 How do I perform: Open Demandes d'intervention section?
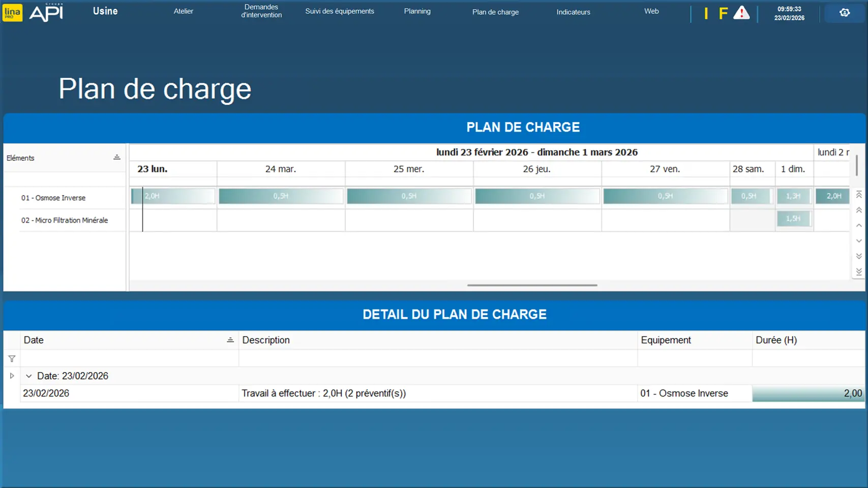[x=261, y=11]
